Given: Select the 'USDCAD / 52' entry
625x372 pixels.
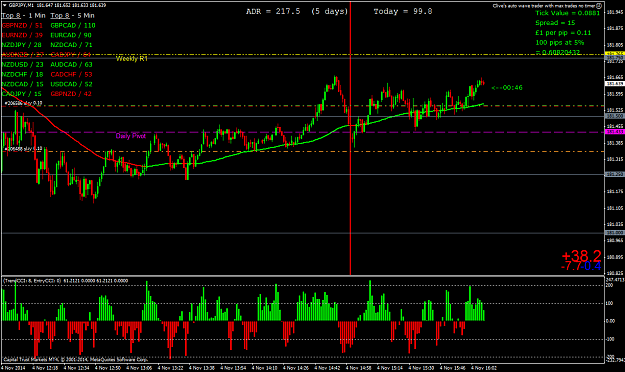Looking at the screenshot, I should pos(71,85).
